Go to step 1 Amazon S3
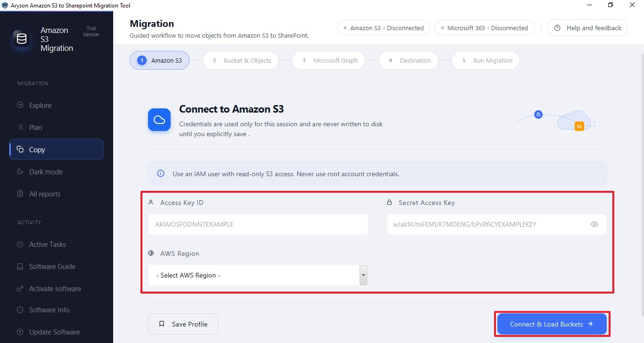 pos(159,60)
